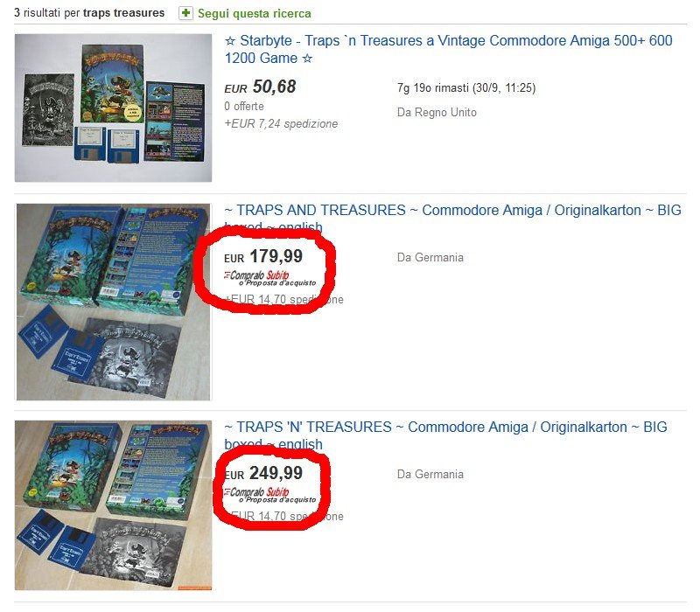Screen dimensions: 700x612
Task: Open the second listing's boxed game thumbnail
Action: click(114, 302)
